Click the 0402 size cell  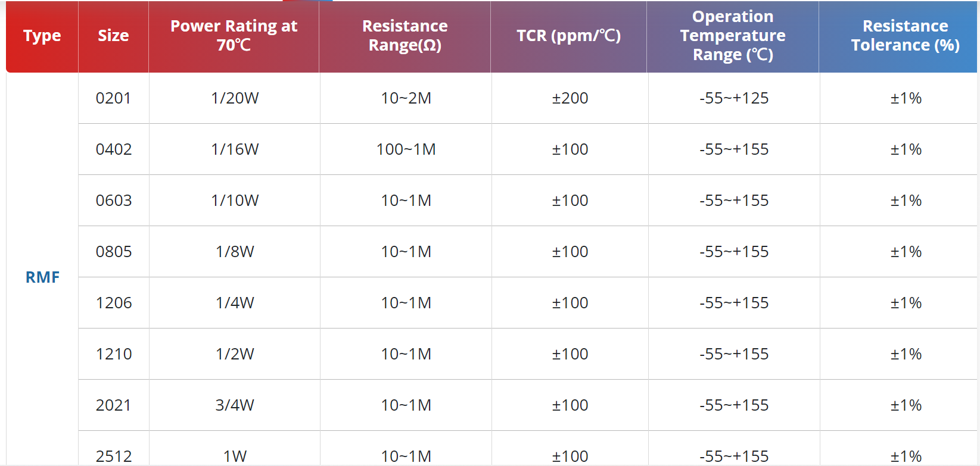[114, 149]
